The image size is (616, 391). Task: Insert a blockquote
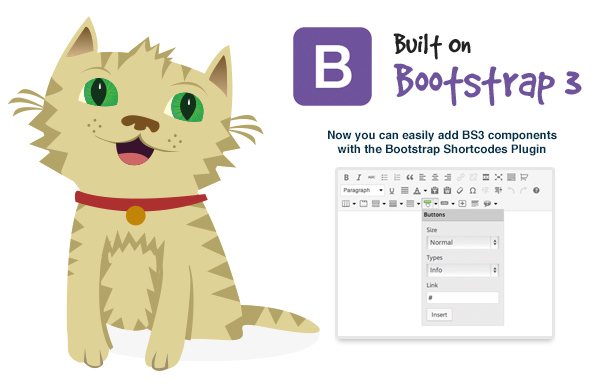(x=410, y=177)
